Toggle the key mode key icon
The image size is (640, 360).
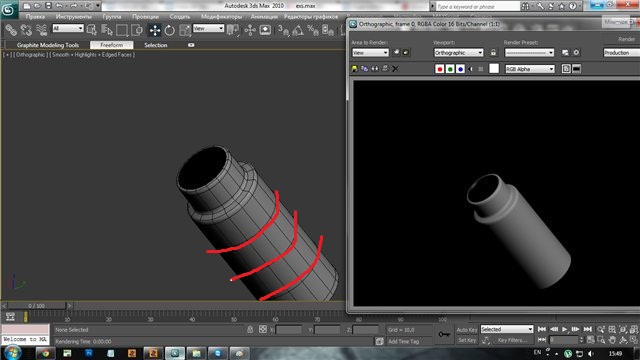[x=444, y=334]
